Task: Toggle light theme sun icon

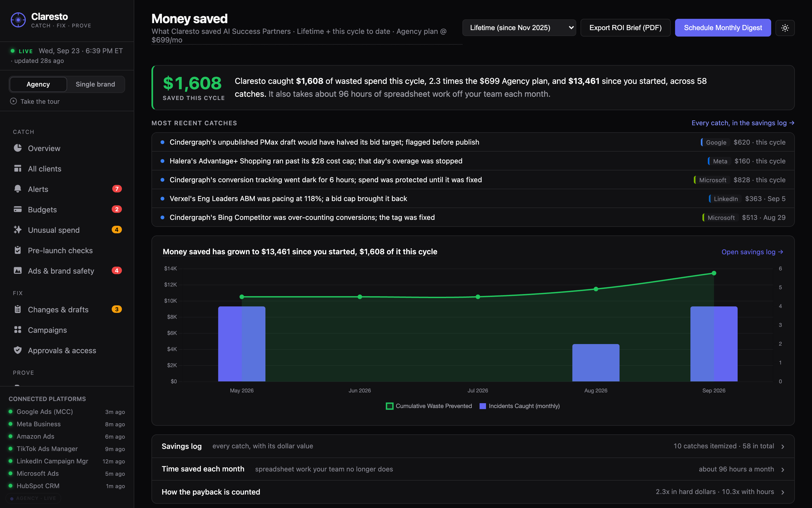Action: coord(785,28)
